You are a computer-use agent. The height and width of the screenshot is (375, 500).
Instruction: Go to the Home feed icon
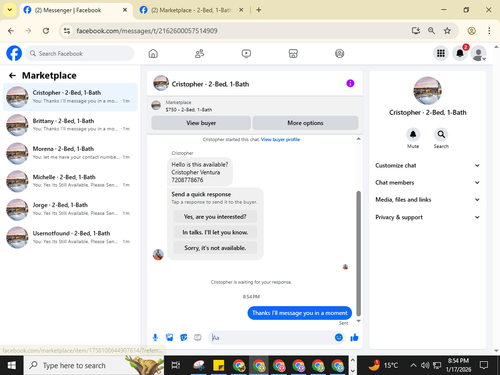coord(153,53)
